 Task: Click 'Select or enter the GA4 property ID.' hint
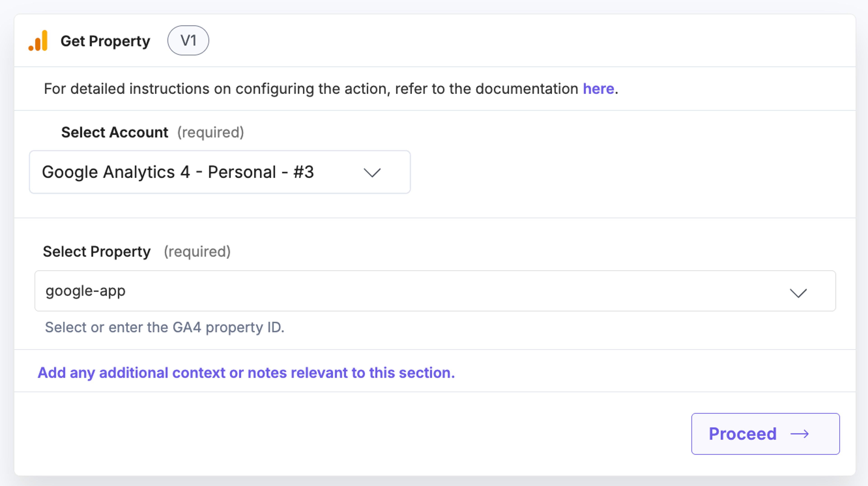click(x=165, y=328)
